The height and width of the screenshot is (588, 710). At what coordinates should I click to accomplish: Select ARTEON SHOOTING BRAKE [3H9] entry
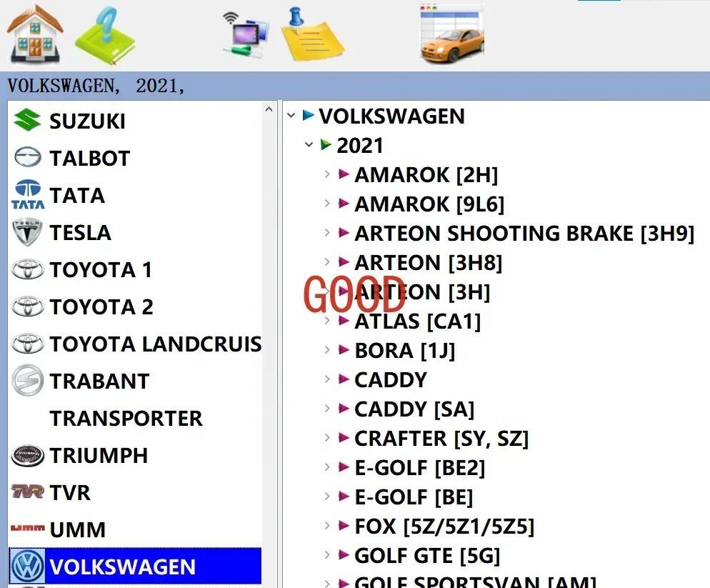(524, 234)
